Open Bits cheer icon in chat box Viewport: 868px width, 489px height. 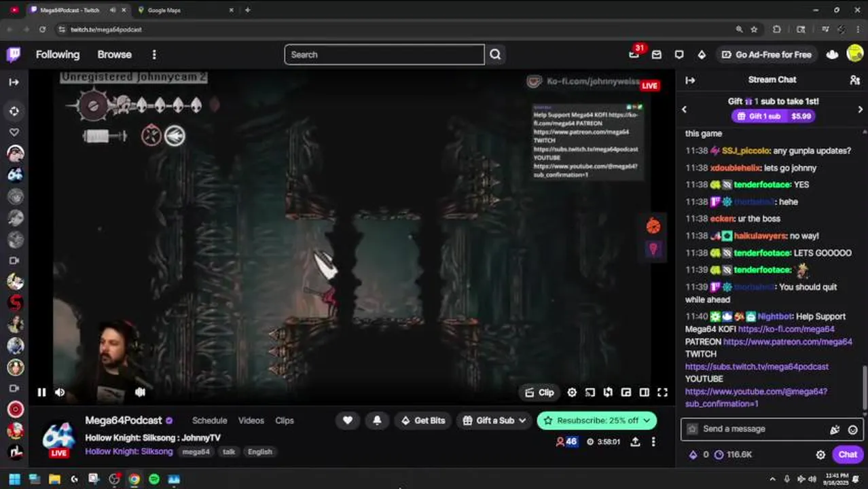(835, 429)
